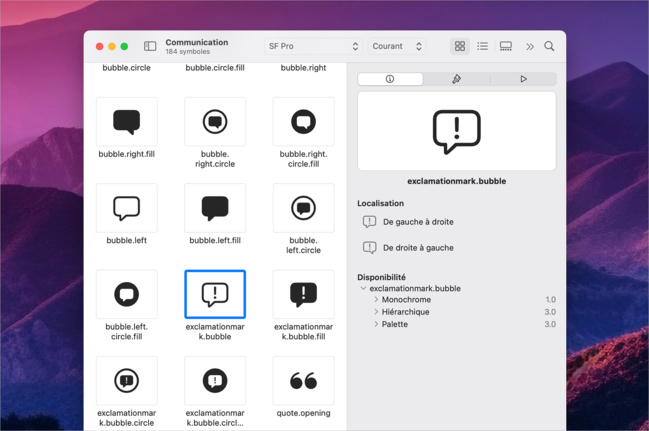This screenshot has width=649, height=431.
Task: Click the bubble.left label text
Action: (127, 240)
